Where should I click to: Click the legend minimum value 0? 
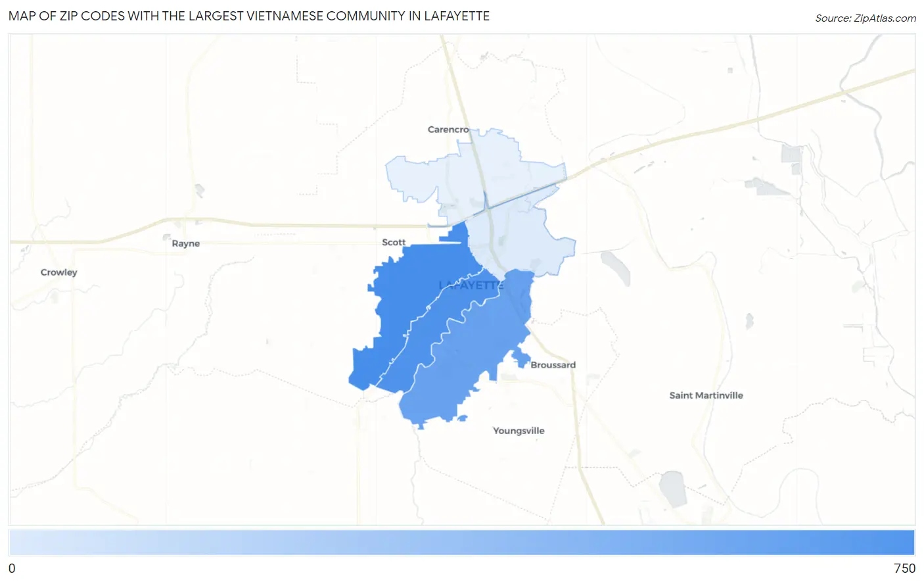[12, 569]
